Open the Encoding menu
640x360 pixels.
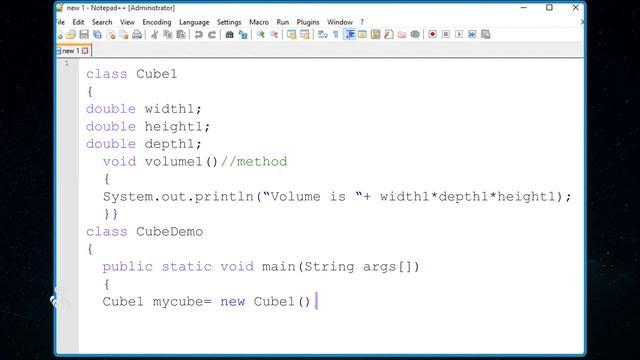(157, 22)
